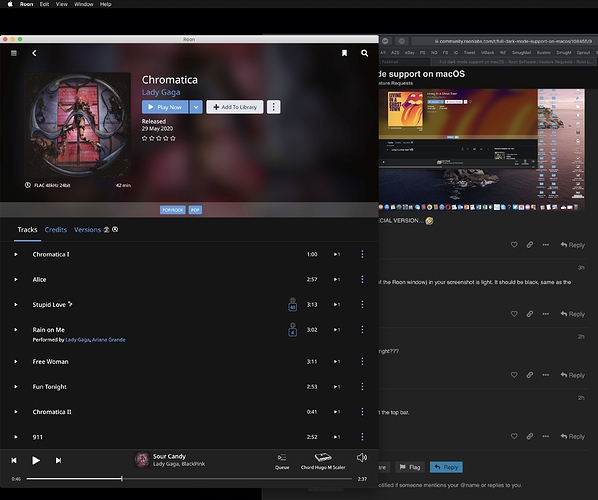The height and width of the screenshot is (500, 598).
Task: Skip to the next track
Action: [x=58, y=461]
